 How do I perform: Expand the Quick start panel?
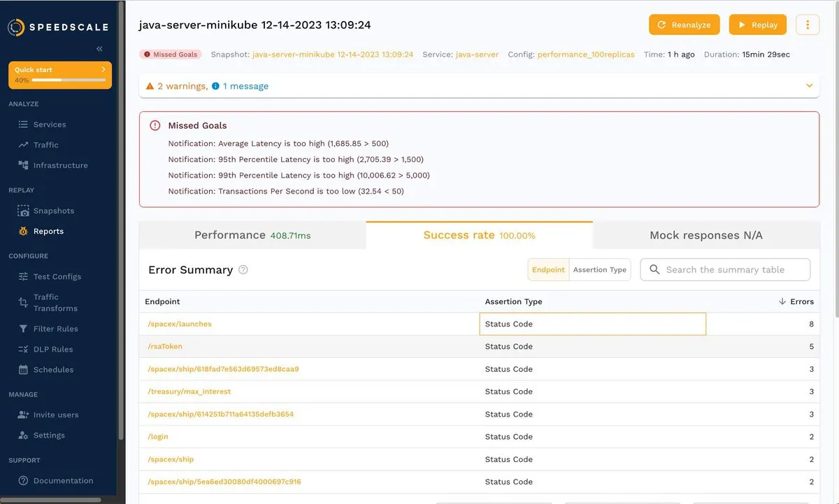(103, 70)
